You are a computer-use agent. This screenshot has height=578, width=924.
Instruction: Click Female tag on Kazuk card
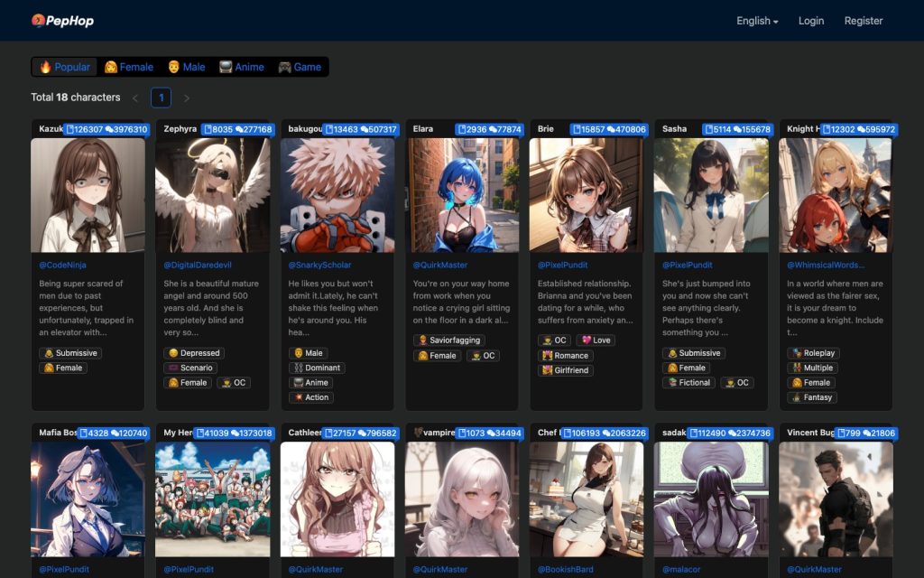pyautogui.click(x=63, y=368)
